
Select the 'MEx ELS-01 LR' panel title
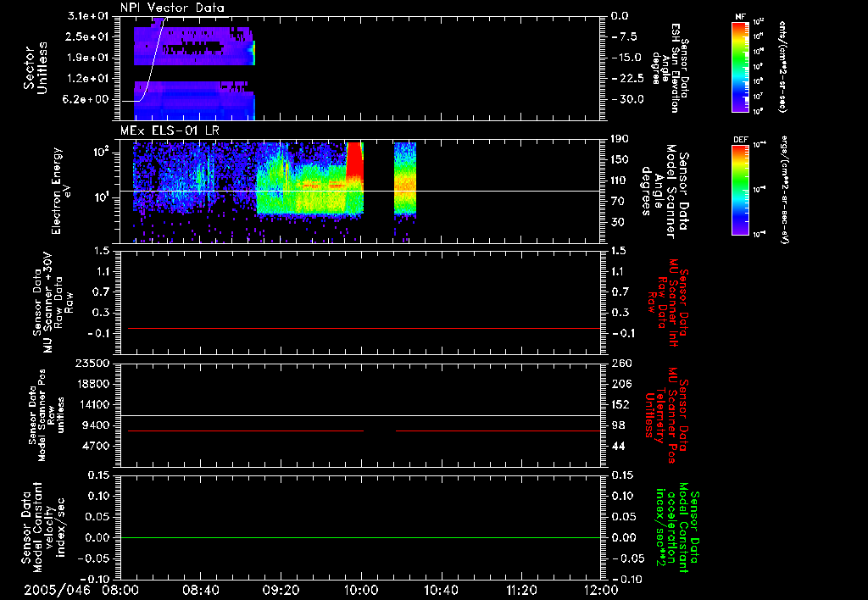(x=170, y=131)
